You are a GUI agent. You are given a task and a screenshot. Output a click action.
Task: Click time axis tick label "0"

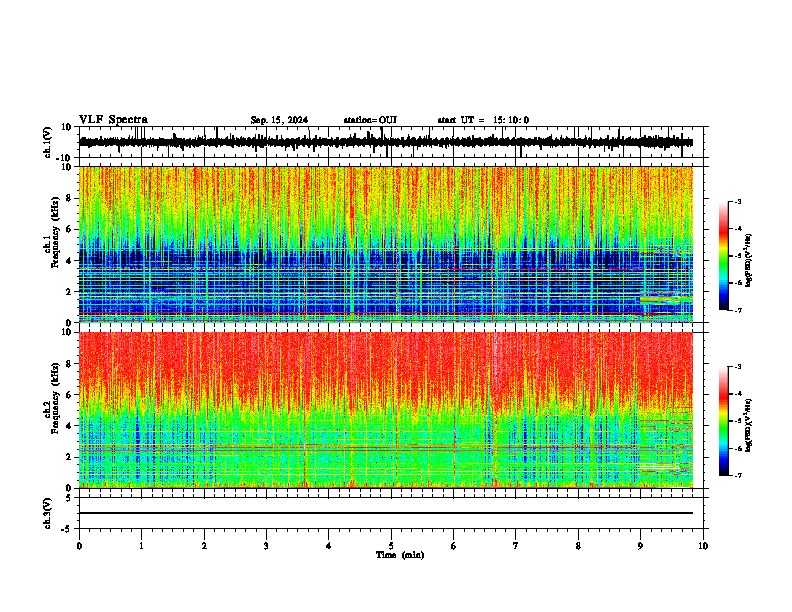tap(79, 546)
